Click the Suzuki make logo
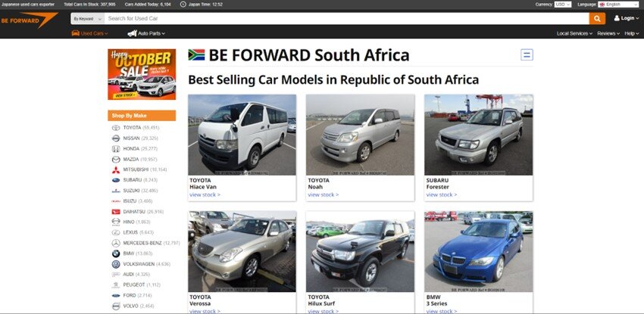 coord(116,191)
